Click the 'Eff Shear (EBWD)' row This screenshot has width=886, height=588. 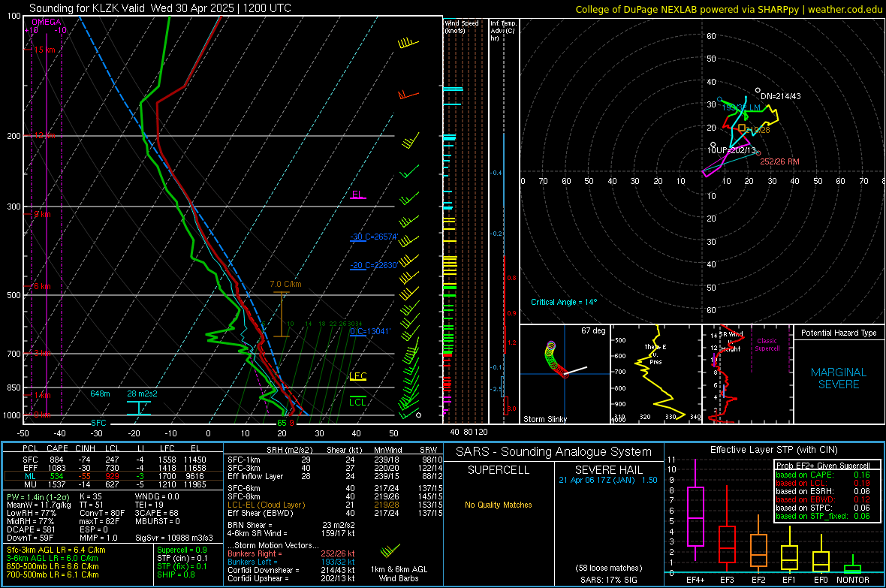pyautogui.click(x=335, y=513)
